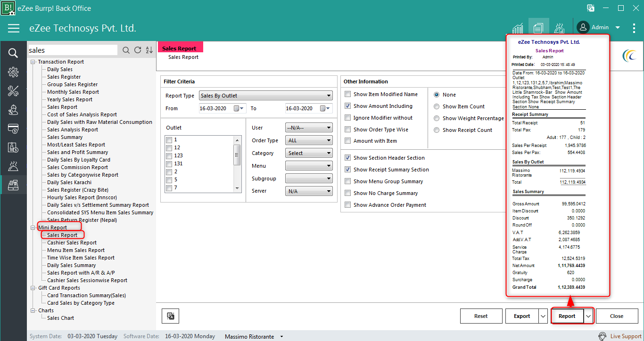Collapse the Charts tree node
The width and height of the screenshot is (644, 341).
click(33, 310)
